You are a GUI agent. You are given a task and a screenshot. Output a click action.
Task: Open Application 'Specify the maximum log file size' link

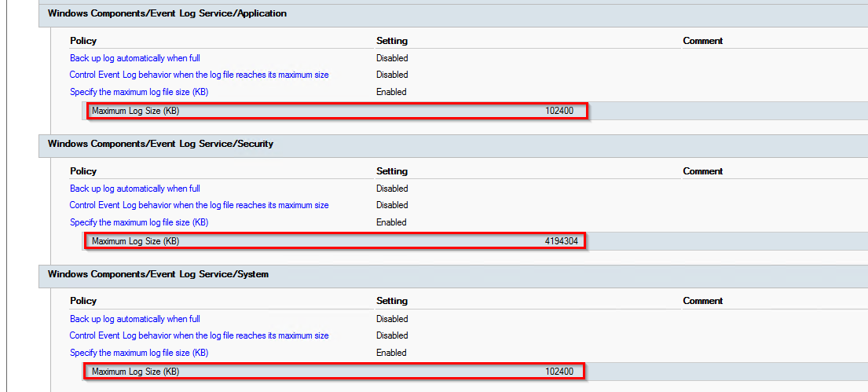(139, 92)
